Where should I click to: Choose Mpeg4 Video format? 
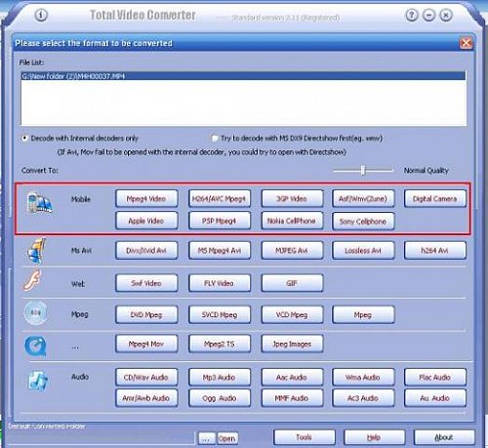[x=146, y=199]
